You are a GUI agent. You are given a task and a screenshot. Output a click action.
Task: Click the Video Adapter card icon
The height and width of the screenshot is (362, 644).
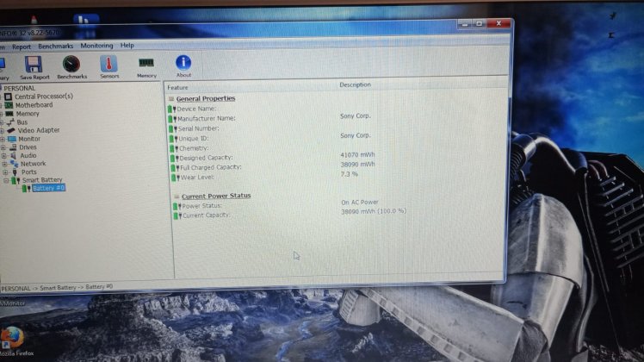pyautogui.click(x=10, y=130)
